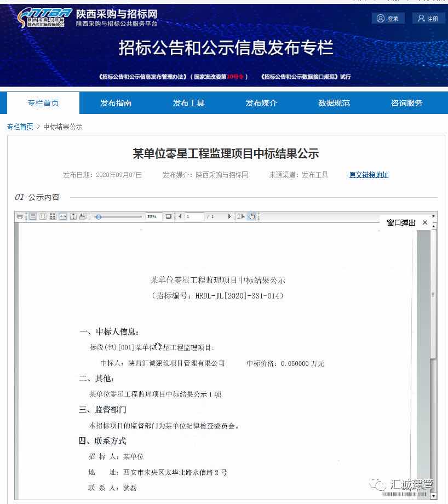The height and width of the screenshot is (504, 448).
Task: Click the PDF viewer scroll up arrow
Action: click(x=434, y=226)
